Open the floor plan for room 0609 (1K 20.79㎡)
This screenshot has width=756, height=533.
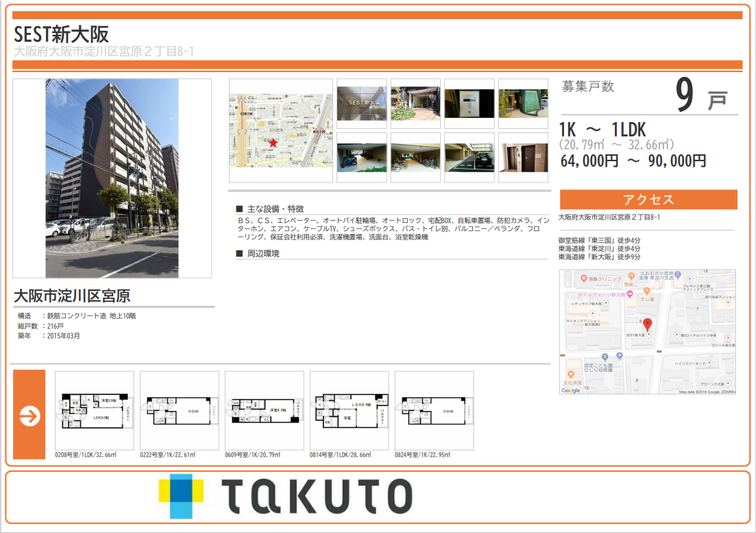(x=264, y=410)
